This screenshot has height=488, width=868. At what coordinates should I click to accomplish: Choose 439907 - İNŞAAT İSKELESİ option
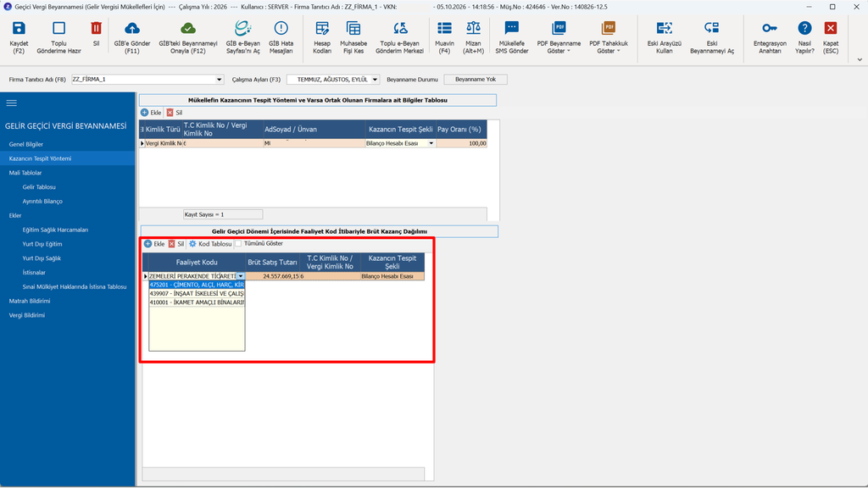[x=197, y=293]
